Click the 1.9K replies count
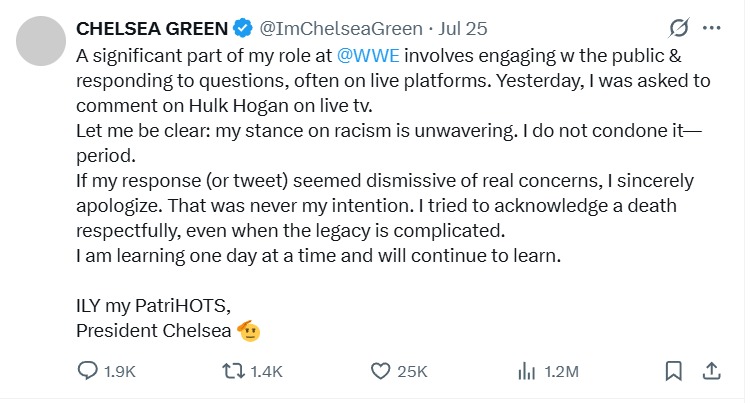 tap(120, 372)
